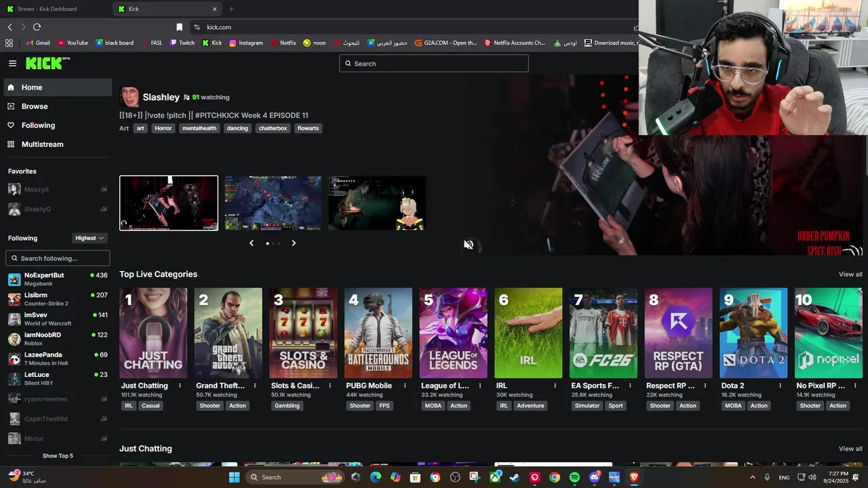Click the Gambling tag under Slots & Casino

point(287,406)
